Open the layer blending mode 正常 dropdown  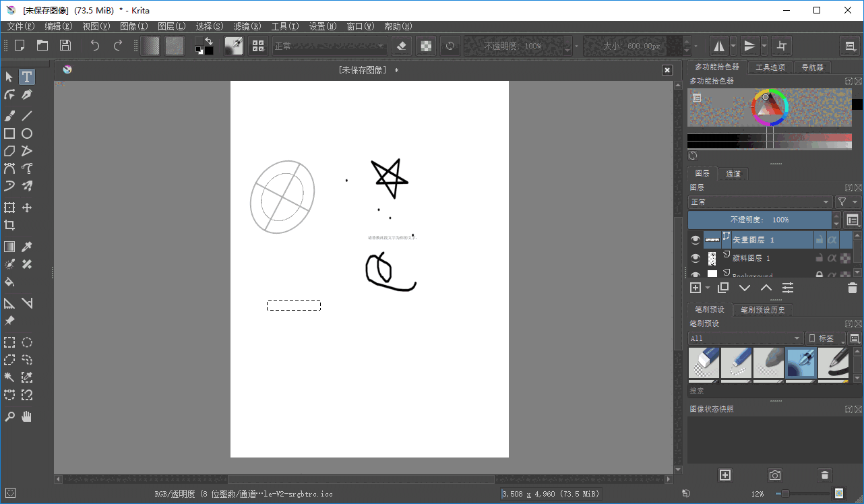[x=760, y=202]
